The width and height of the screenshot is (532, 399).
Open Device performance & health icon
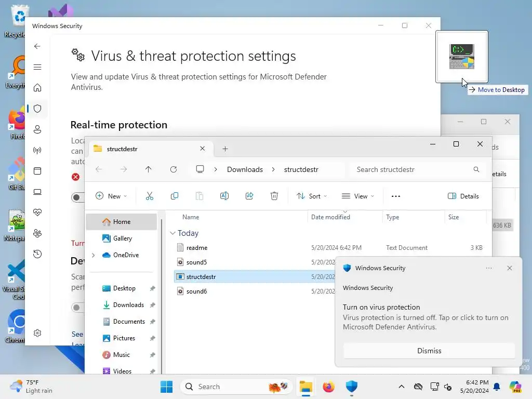[x=37, y=212]
